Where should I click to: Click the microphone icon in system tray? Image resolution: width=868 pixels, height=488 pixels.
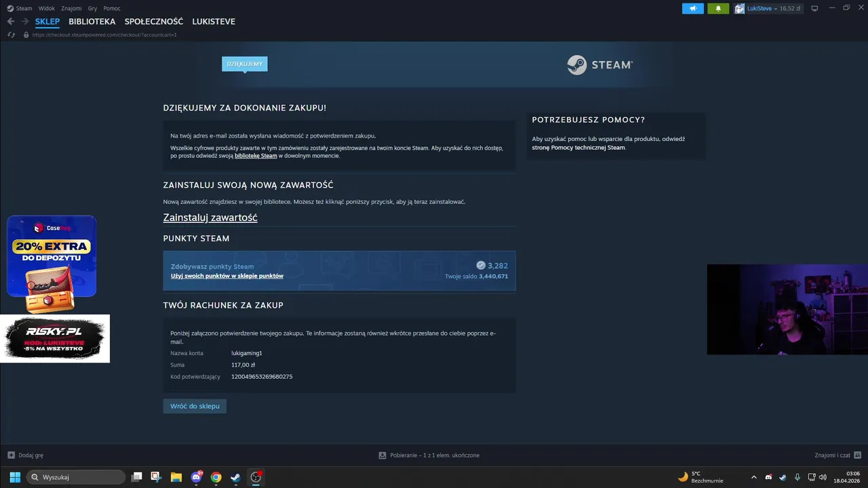point(797,477)
